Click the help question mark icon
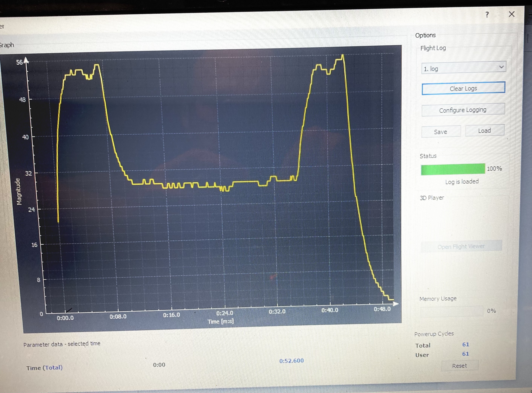 tap(487, 15)
